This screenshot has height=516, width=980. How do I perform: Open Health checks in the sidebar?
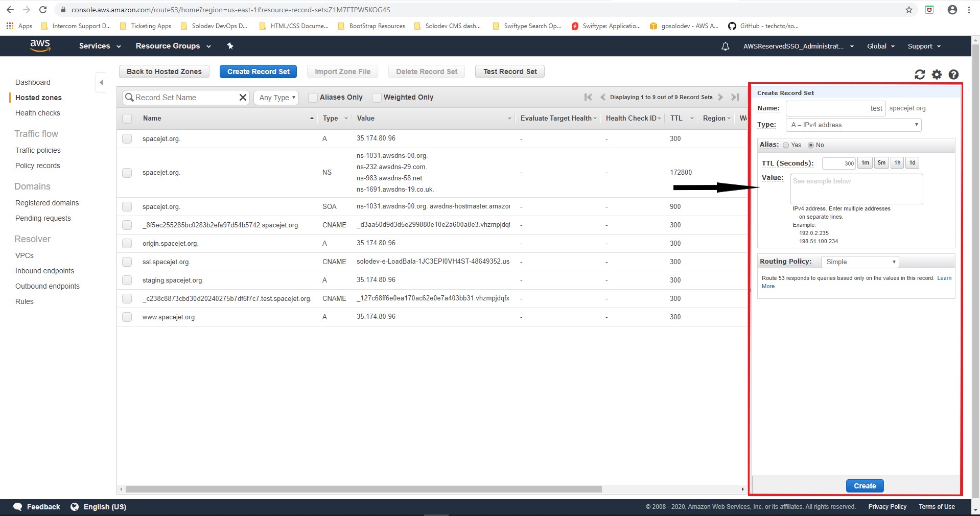tap(37, 113)
